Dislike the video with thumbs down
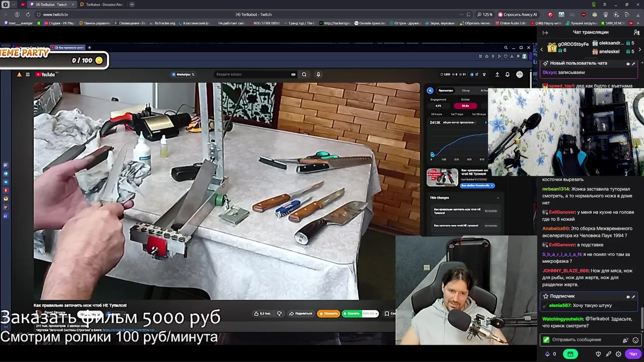Image resolution: width=644 pixels, height=362 pixels. 279,314
